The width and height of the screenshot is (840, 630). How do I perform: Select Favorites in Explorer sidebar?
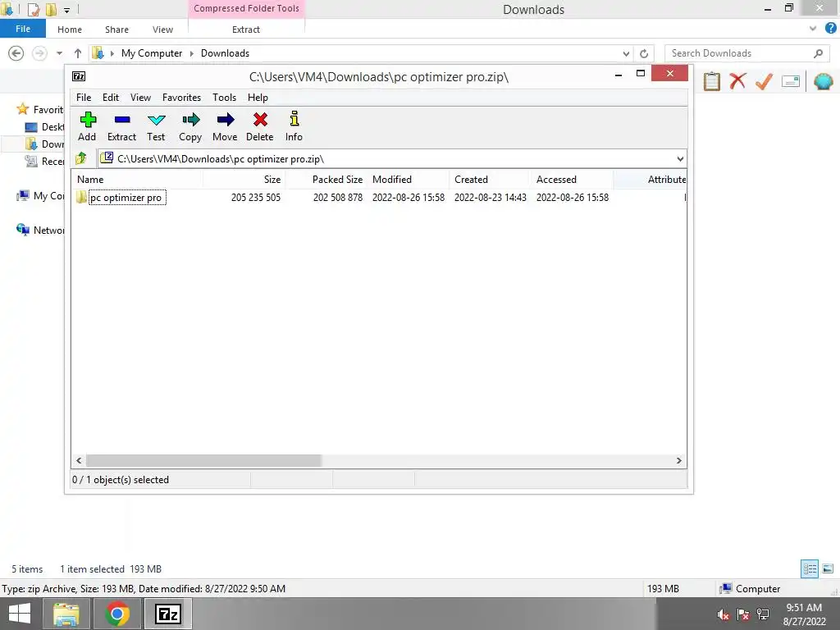click(48, 109)
